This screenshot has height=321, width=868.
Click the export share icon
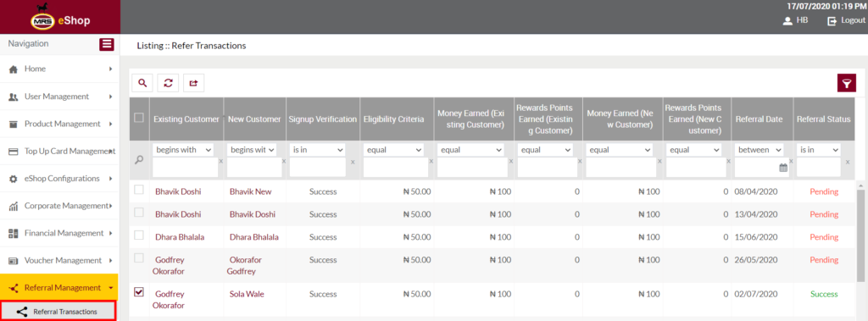pyautogui.click(x=194, y=83)
